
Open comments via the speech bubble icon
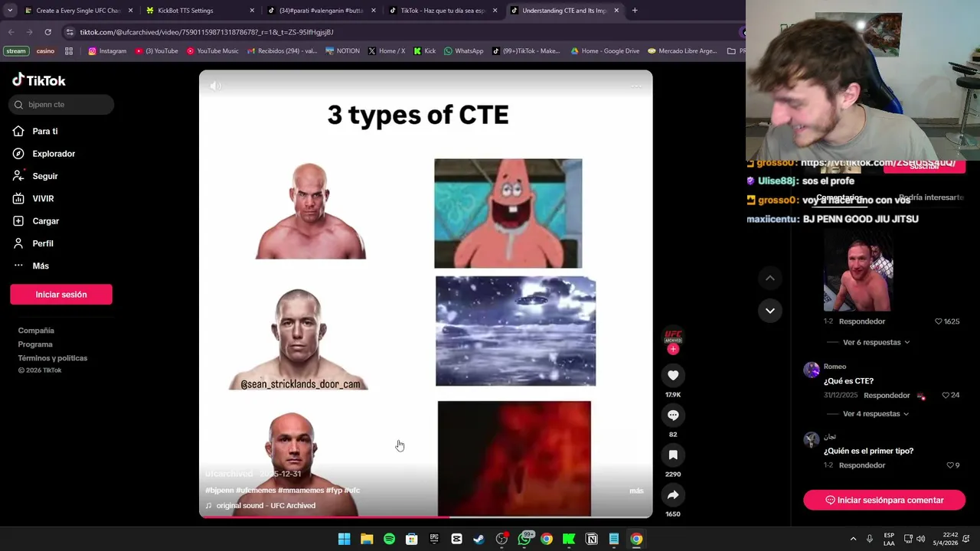pyautogui.click(x=673, y=415)
